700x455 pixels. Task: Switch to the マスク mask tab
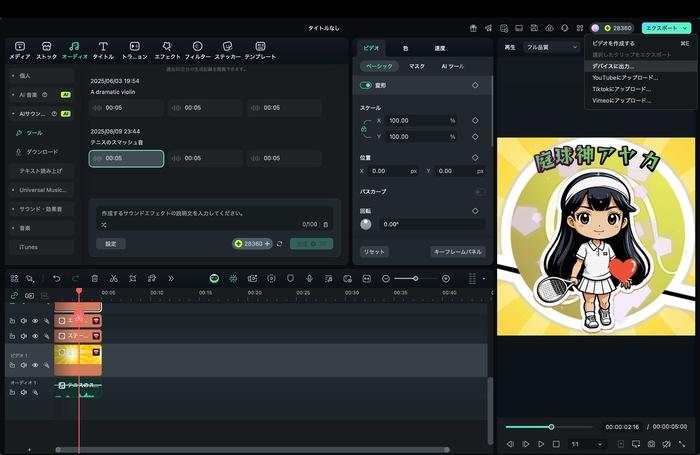(x=417, y=66)
